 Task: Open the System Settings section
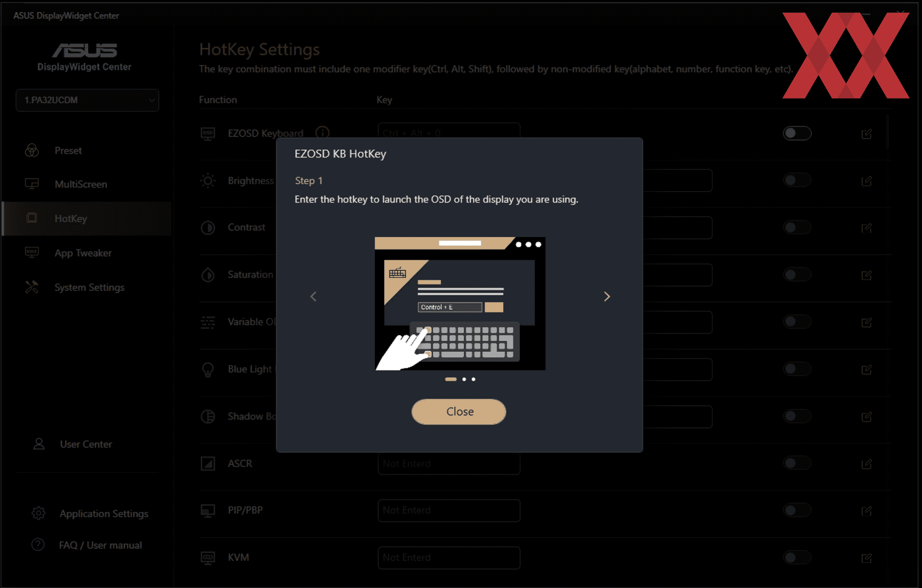tap(89, 288)
